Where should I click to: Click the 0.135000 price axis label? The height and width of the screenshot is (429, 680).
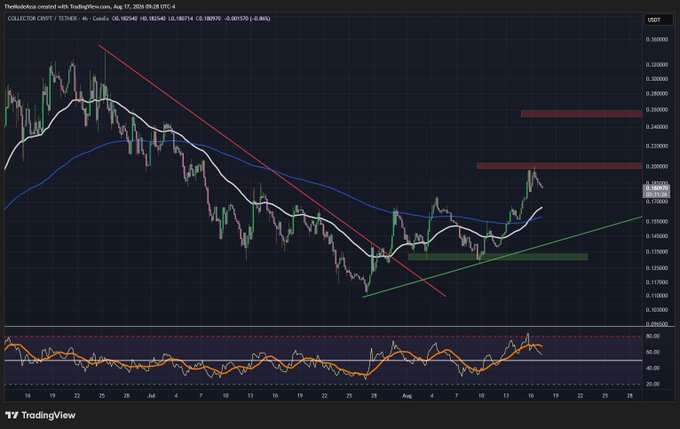[657, 252]
